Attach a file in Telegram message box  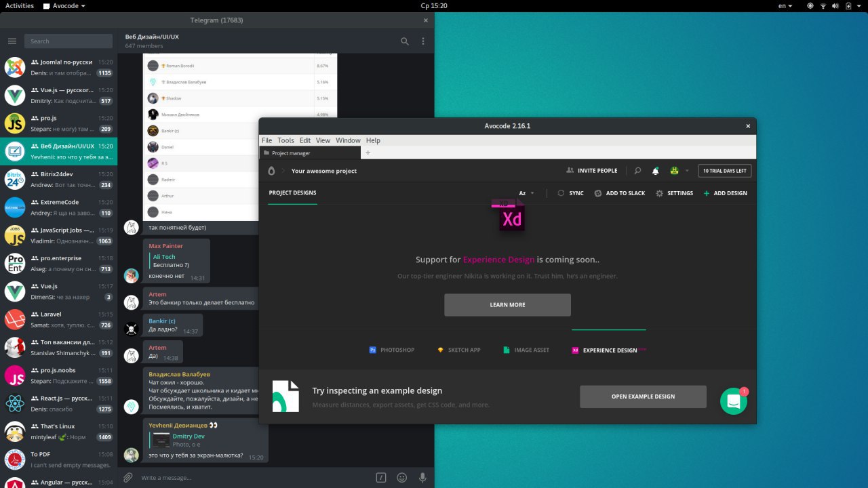tap(128, 477)
